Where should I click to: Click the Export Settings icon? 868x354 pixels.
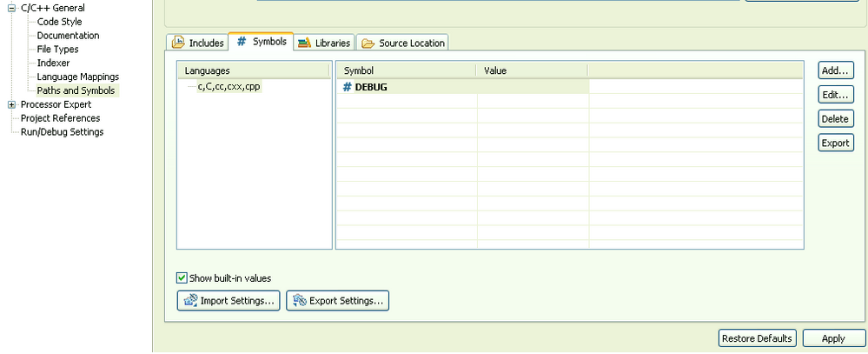click(x=300, y=301)
